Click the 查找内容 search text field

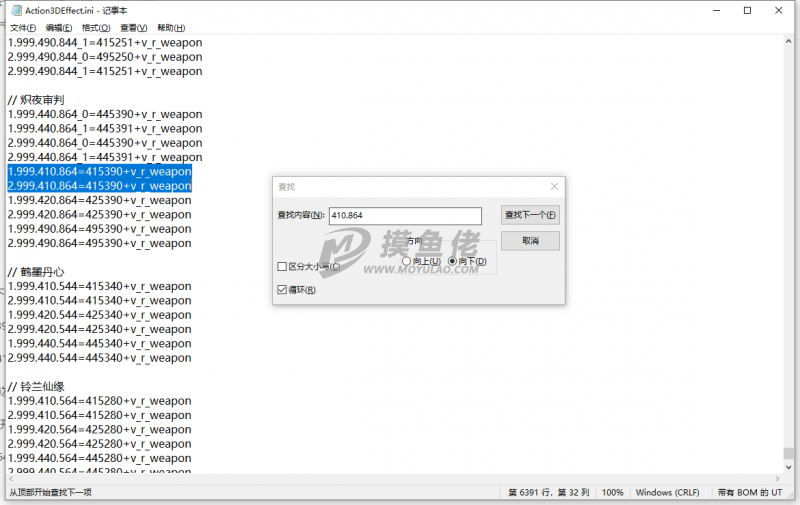coord(405,216)
